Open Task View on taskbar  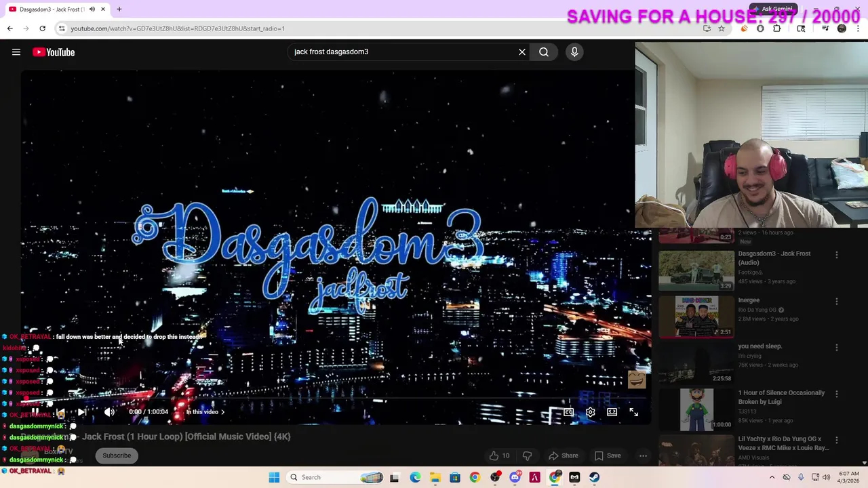click(394, 477)
